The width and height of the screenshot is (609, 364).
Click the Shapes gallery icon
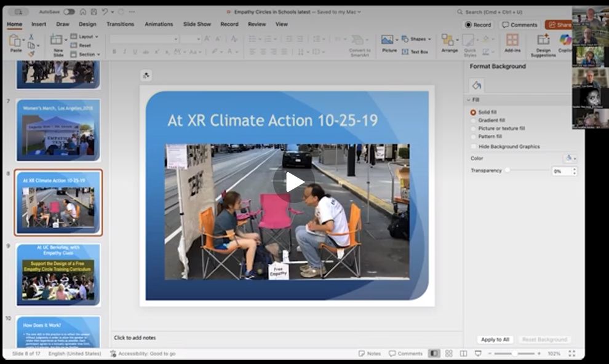tap(405, 39)
